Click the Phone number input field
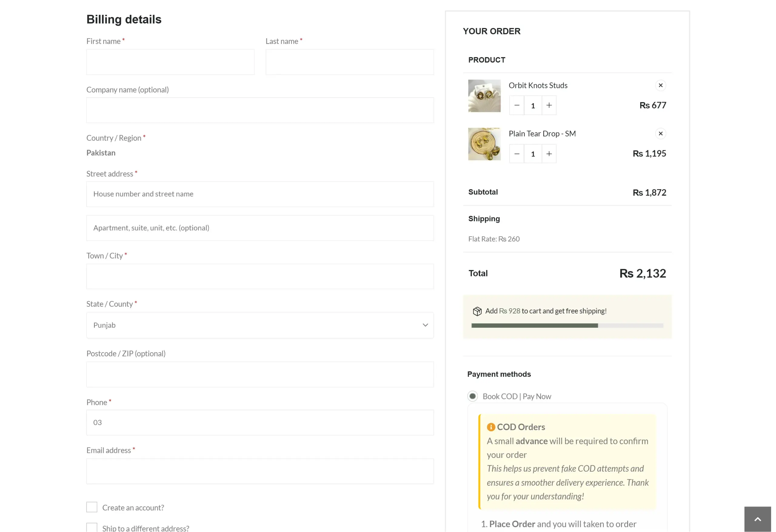The image size is (776, 532). [x=260, y=423]
